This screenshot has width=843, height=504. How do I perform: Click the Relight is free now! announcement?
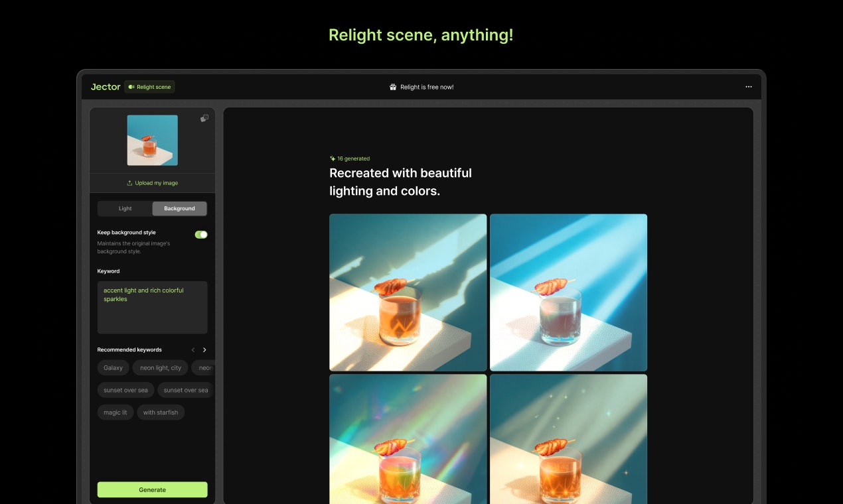click(421, 87)
